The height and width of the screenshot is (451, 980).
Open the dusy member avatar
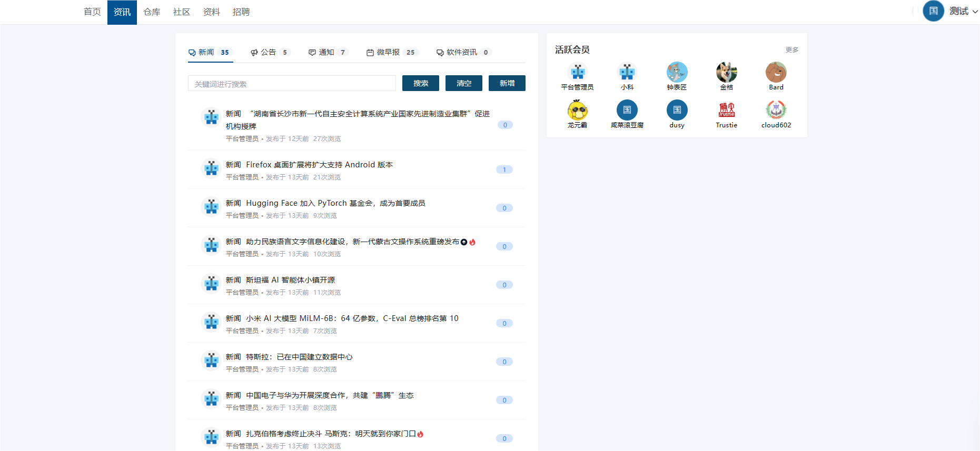(x=677, y=110)
